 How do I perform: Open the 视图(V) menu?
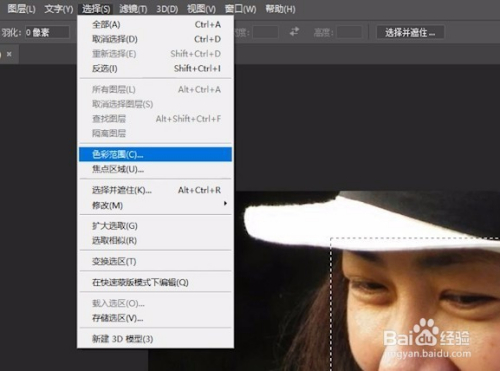click(x=201, y=9)
